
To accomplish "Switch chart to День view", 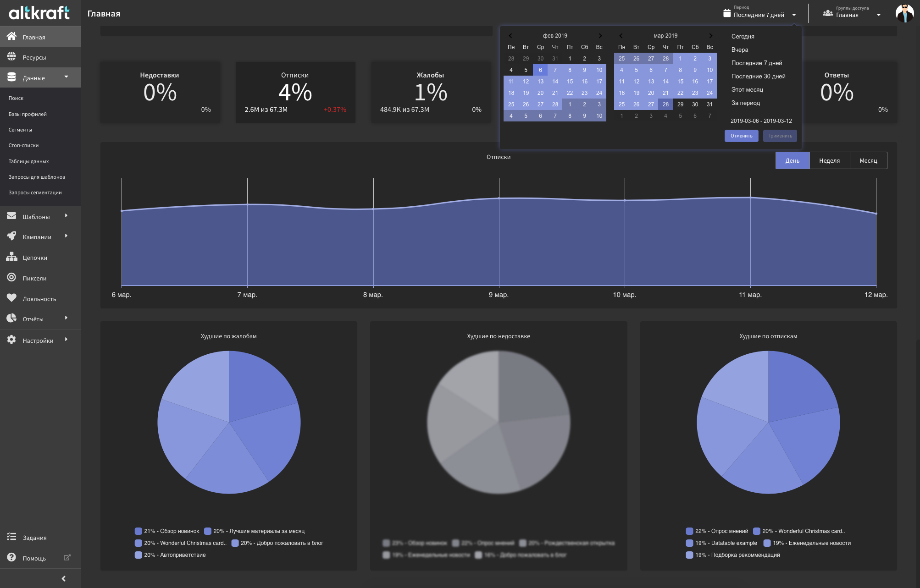I will tap(792, 160).
